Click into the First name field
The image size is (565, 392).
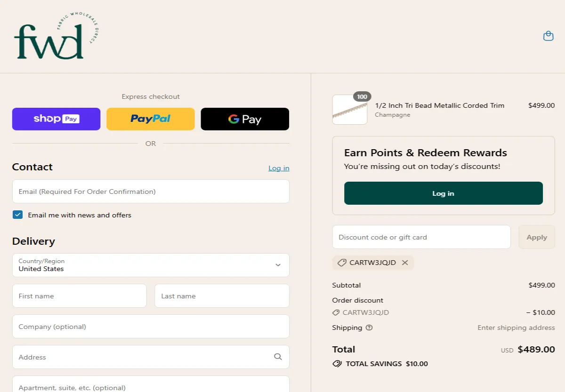coord(79,296)
